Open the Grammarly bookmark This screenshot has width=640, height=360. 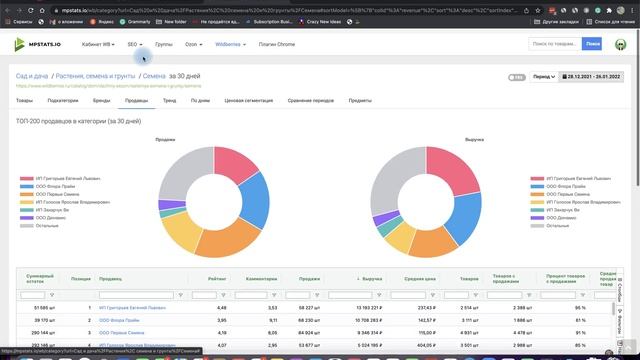click(x=135, y=22)
